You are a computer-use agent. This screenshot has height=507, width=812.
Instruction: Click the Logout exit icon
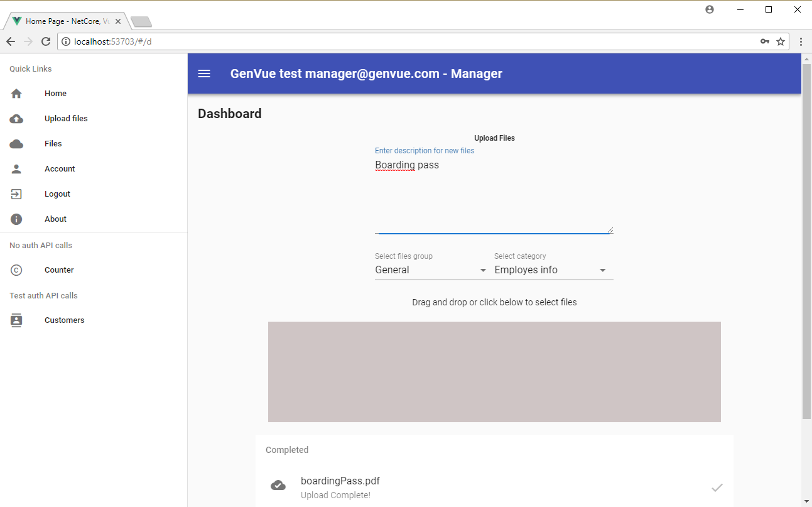16,194
